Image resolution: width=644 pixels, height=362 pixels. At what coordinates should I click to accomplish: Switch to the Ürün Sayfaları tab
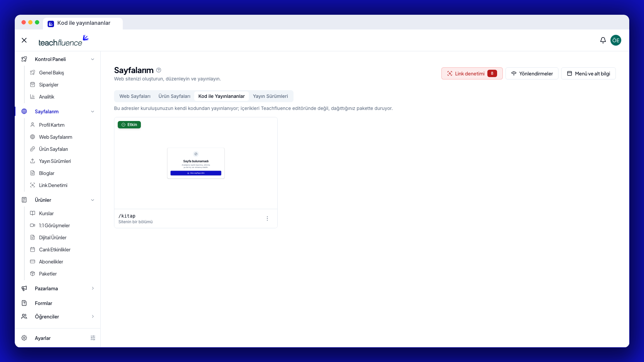click(x=174, y=96)
